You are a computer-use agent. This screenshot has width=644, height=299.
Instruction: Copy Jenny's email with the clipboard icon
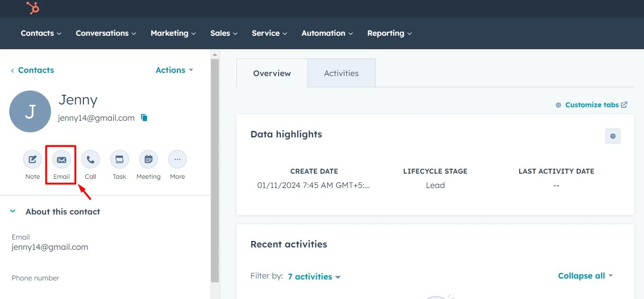144,117
